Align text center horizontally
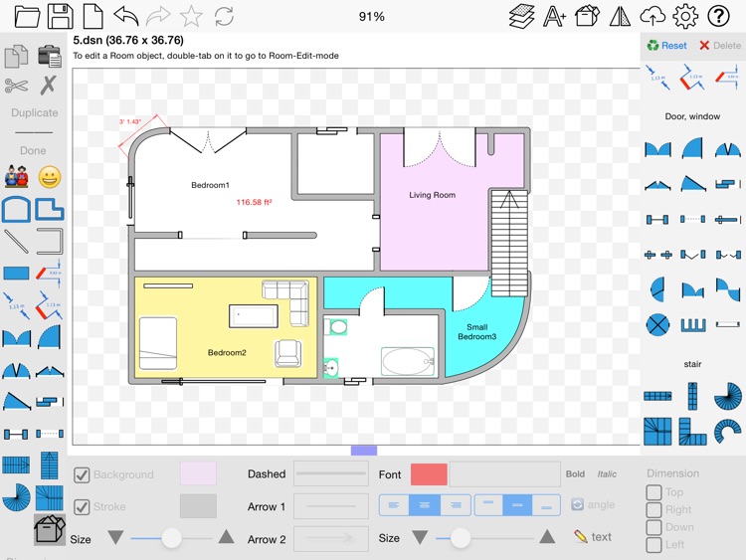Viewport: 746px width, 560px height. (x=425, y=505)
